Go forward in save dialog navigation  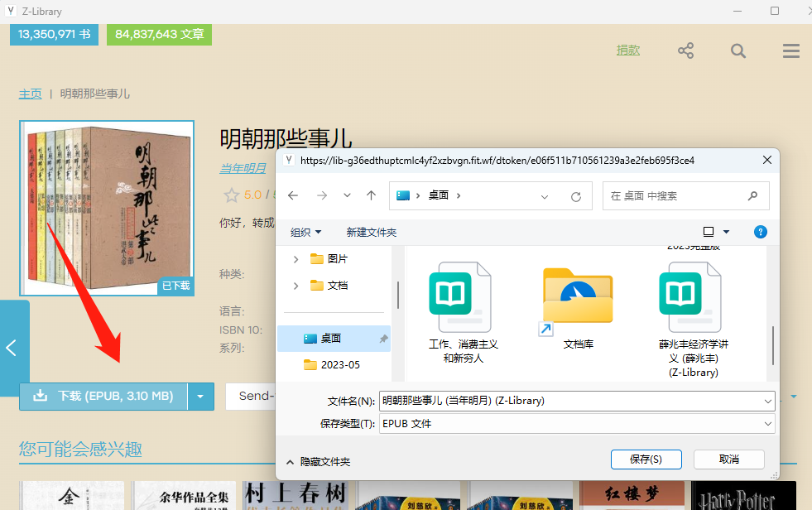point(322,195)
